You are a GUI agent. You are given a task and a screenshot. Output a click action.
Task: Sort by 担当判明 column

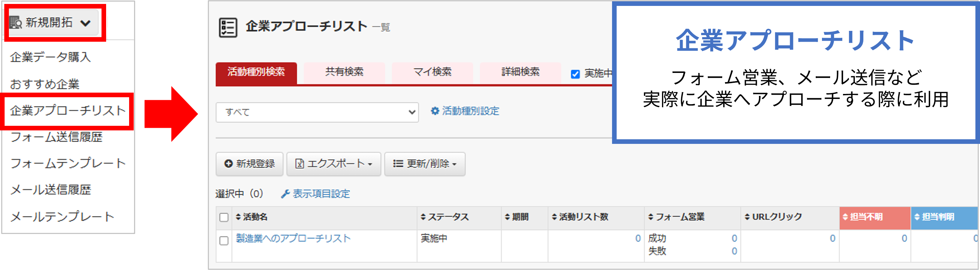point(934,217)
